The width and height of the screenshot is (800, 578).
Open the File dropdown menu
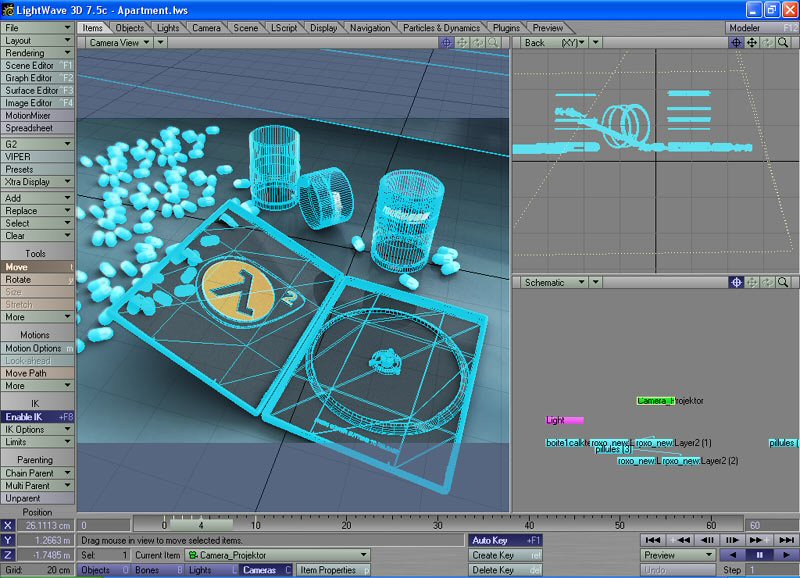pyautogui.click(x=38, y=28)
